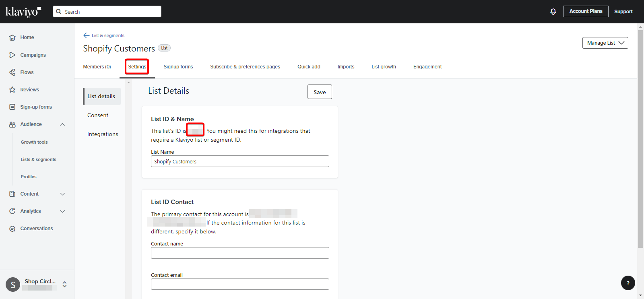Expand the Analytics menu section

point(62,211)
